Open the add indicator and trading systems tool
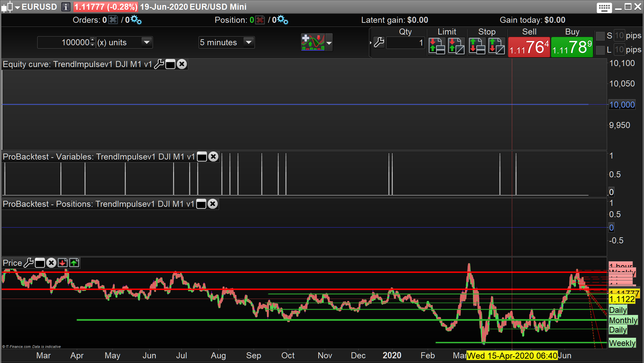Viewport: 644px width, 363px height. pos(313,43)
